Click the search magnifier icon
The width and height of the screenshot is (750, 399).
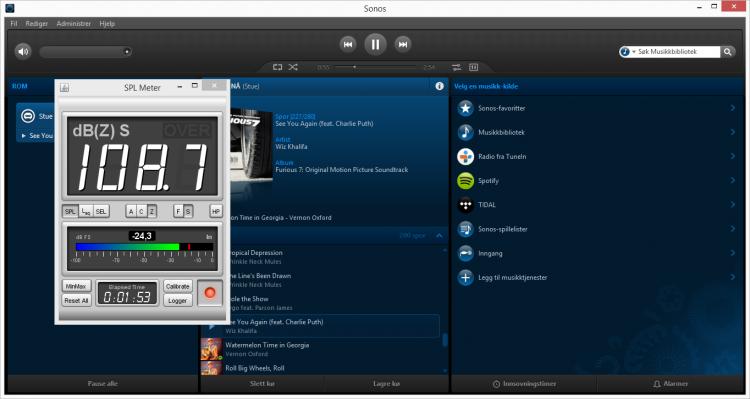click(x=728, y=52)
